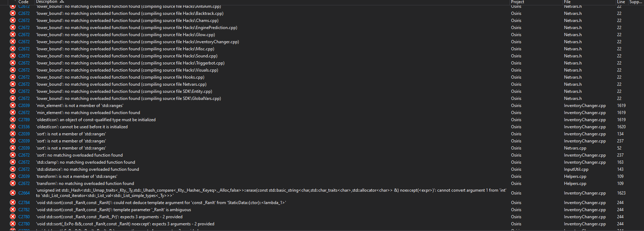Open the C2782 ambiguous template parameter error link
The image size is (644, 231).
point(24,209)
